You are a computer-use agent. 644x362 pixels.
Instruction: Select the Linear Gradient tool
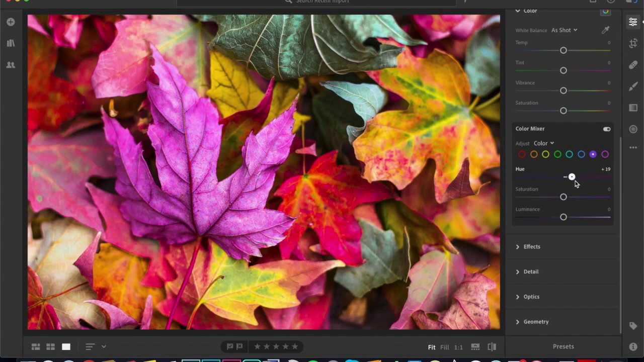pos(633,108)
